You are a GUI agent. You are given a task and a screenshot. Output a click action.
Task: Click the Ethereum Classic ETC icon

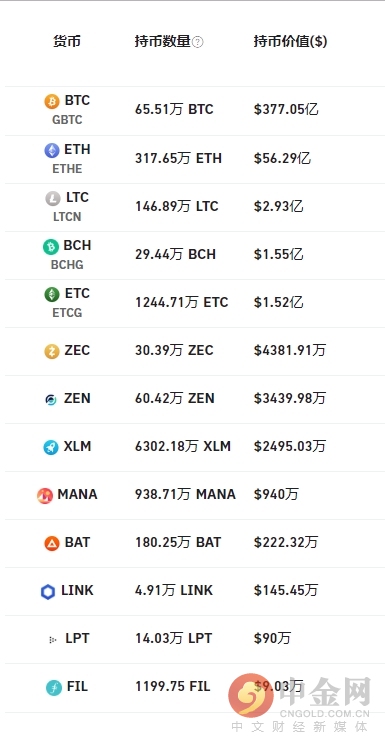52,295
